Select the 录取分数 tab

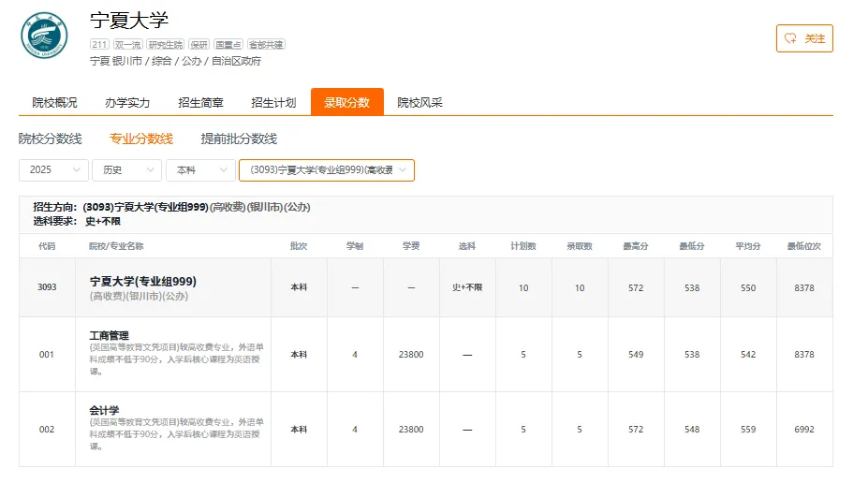(347, 102)
